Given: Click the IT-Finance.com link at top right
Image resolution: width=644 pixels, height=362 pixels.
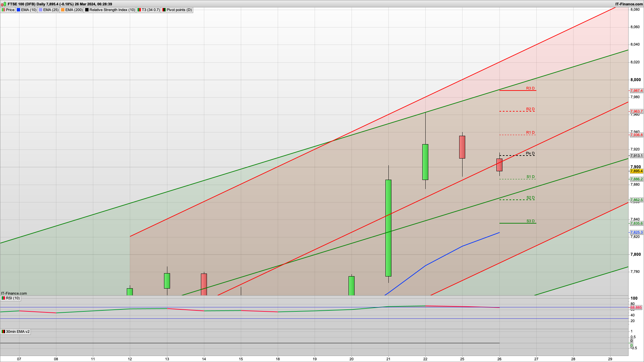Looking at the screenshot, I should tap(629, 4).
